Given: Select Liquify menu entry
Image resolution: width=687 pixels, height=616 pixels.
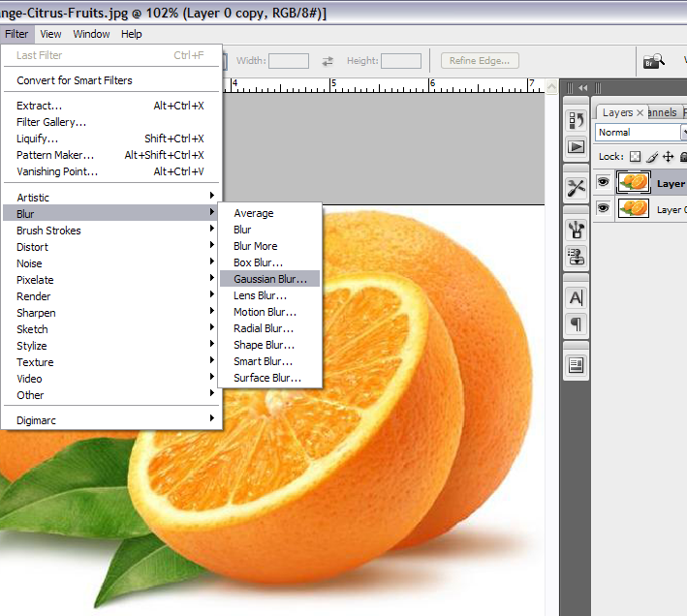Looking at the screenshot, I should pyautogui.click(x=111, y=139).
